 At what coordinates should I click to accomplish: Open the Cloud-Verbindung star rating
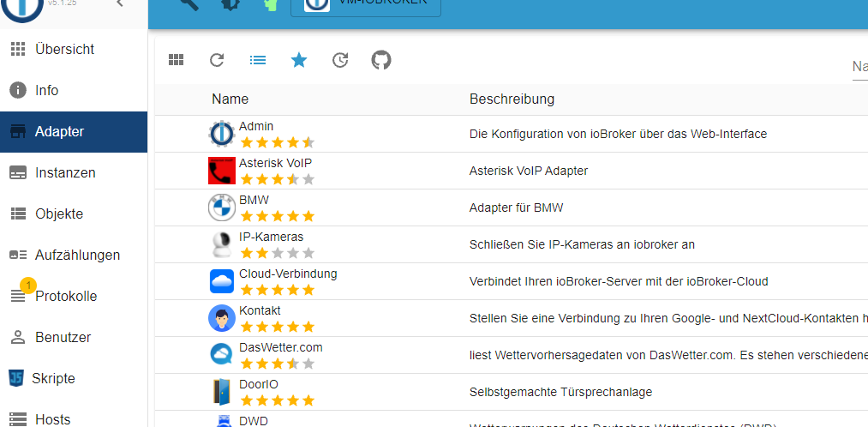click(278, 290)
